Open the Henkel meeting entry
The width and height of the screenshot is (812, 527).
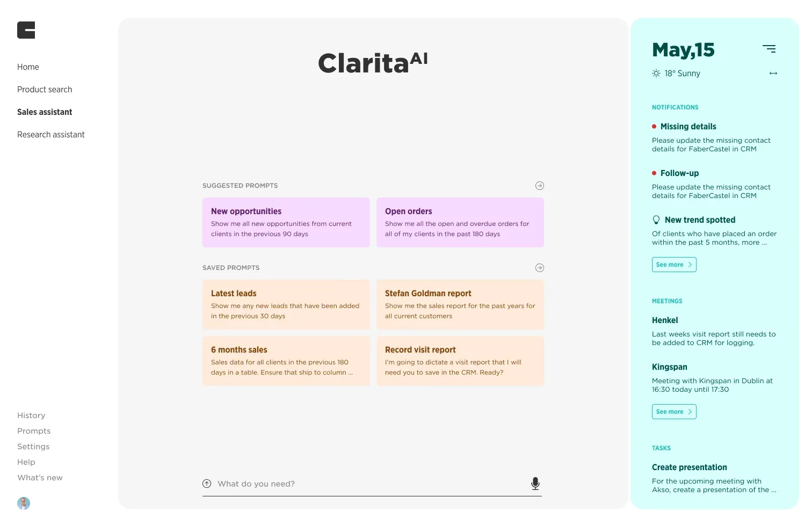point(714,331)
